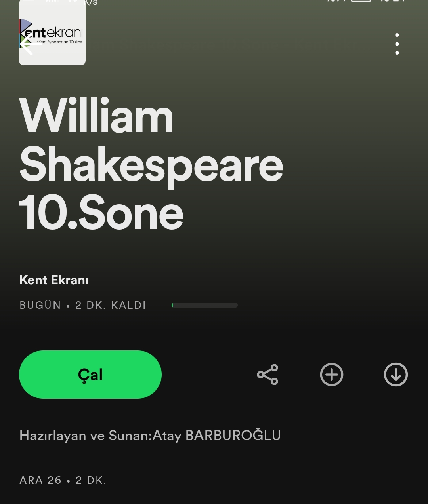Share this episode via share icon
428x504 pixels.
[267, 375]
